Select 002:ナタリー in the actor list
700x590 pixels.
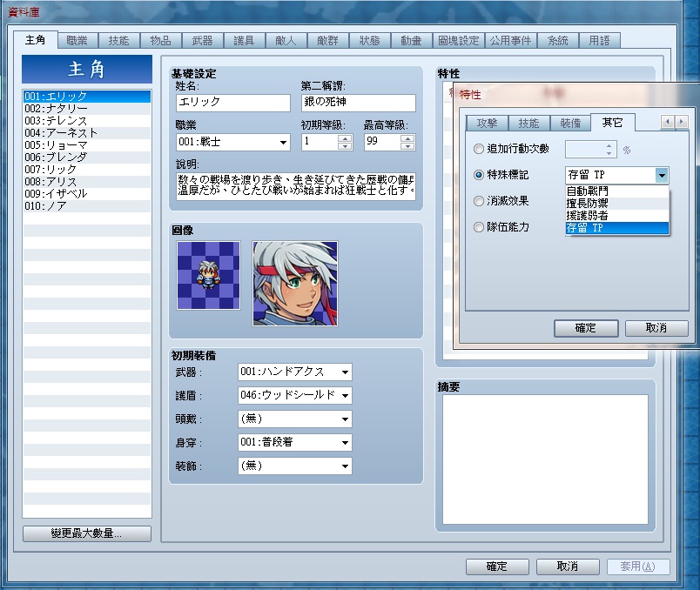pos(86,109)
